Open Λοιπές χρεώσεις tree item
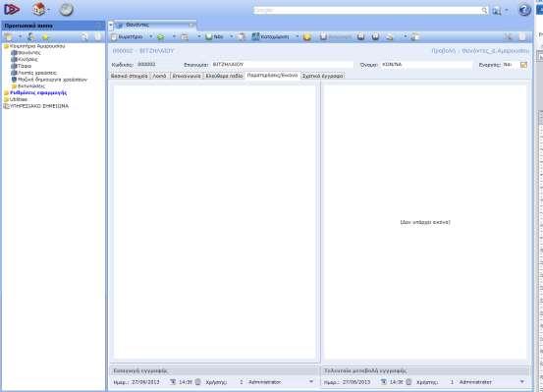The width and height of the screenshot is (543, 392). pos(37,73)
